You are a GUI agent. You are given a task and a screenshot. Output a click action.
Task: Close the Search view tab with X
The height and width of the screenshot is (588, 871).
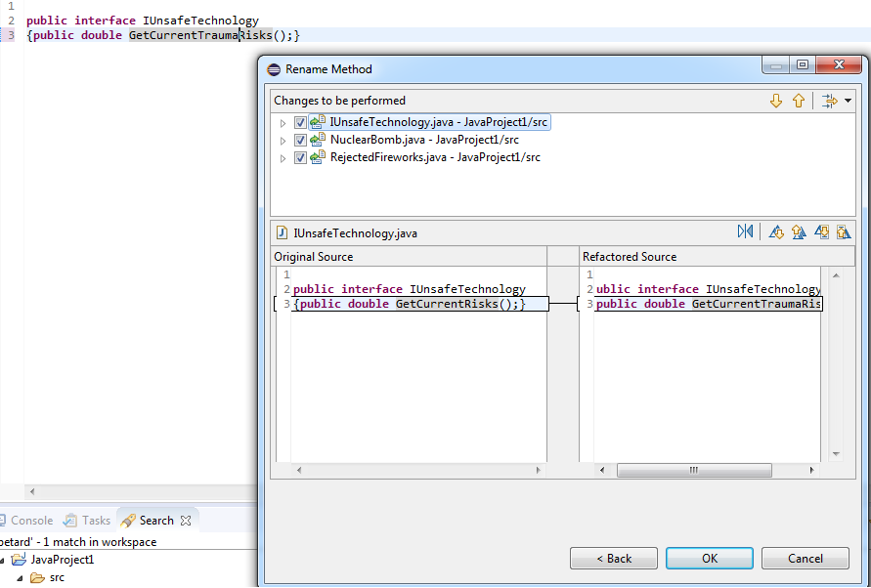[186, 521]
